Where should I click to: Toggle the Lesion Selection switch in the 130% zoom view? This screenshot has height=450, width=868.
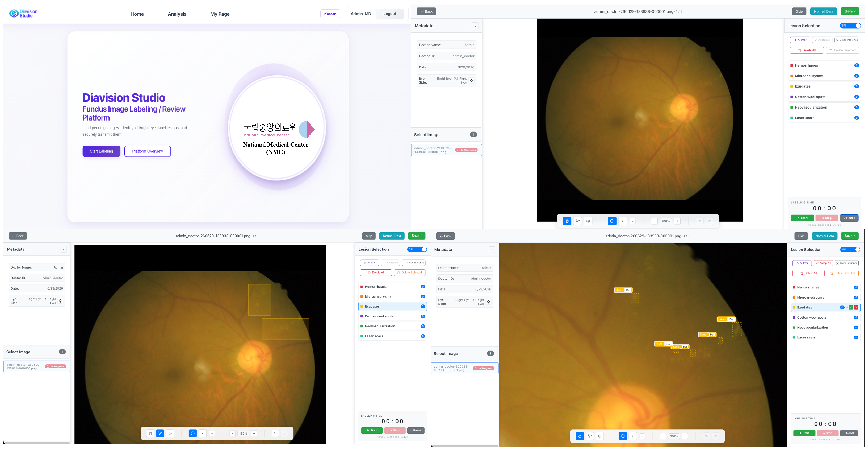(x=417, y=249)
